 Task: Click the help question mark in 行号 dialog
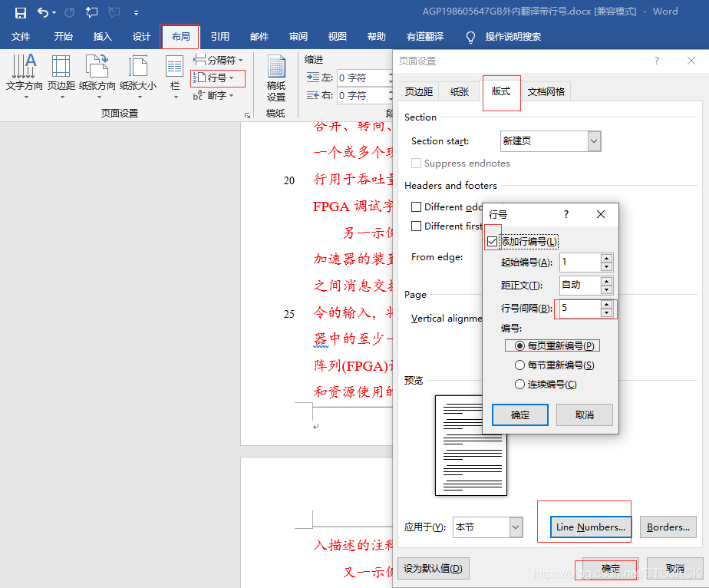tap(566, 214)
